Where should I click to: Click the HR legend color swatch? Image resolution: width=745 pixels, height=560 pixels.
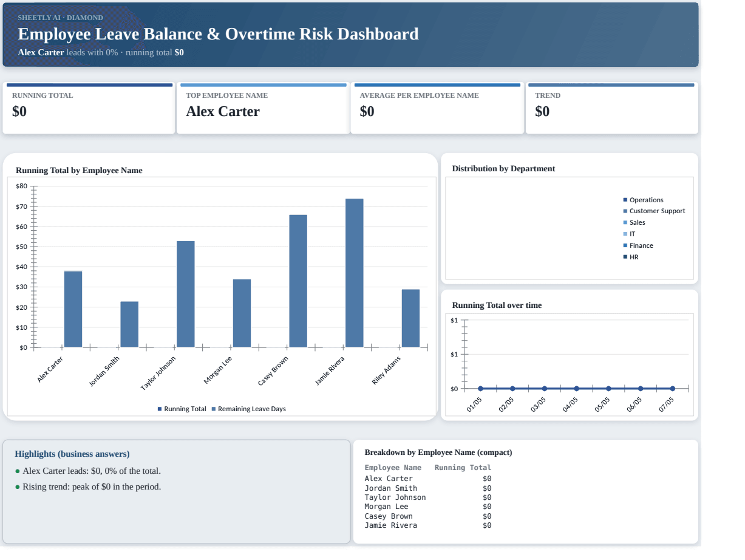click(625, 257)
